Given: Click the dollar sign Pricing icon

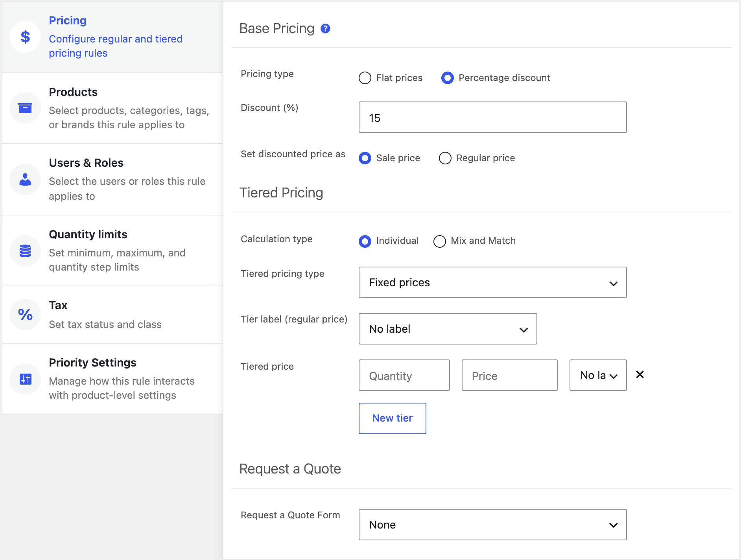Looking at the screenshot, I should 25,37.
